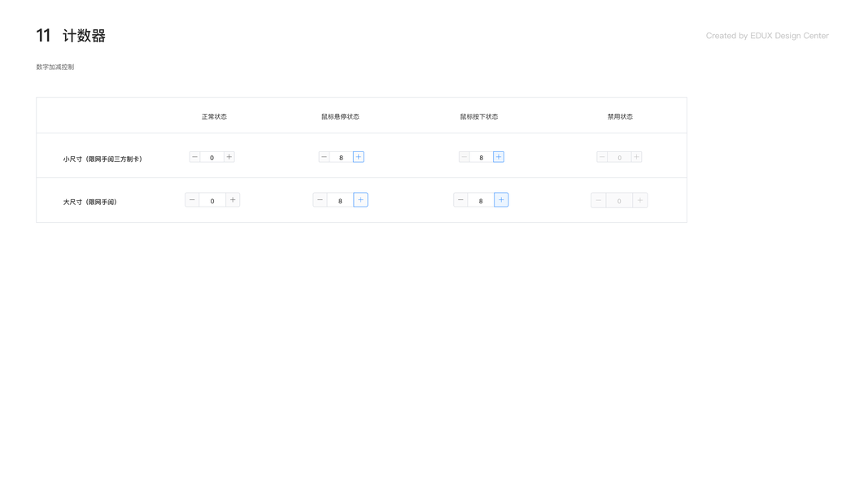This screenshot has height=488, width=868.
Task: Click disabled plus in small 禁用状态 counter
Action: [x=636, y=157]
